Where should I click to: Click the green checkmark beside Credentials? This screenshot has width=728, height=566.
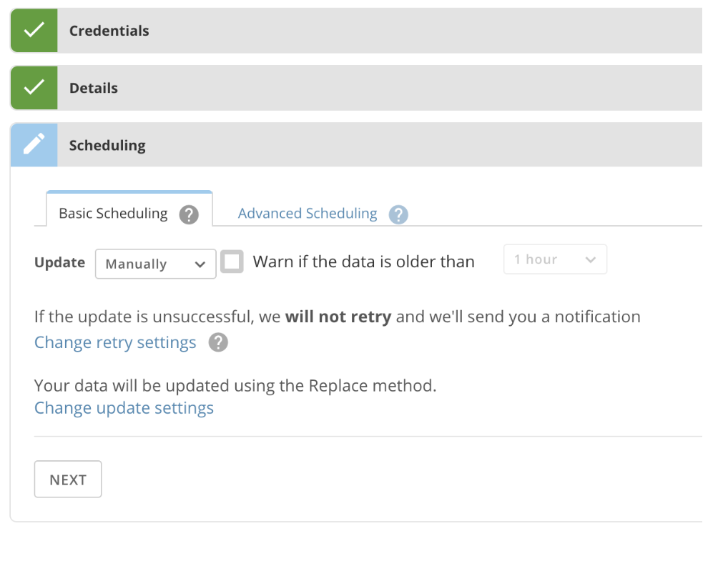click(34, 31)
